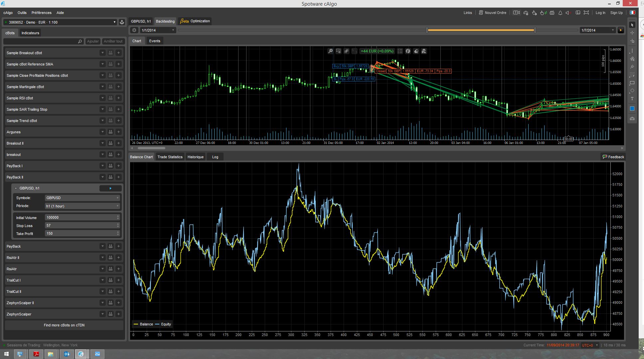The height and width of the screenshot is (359, 644).
Task: Run the PayBack II GBPUSD h1 instance
Action: point(110,188)
